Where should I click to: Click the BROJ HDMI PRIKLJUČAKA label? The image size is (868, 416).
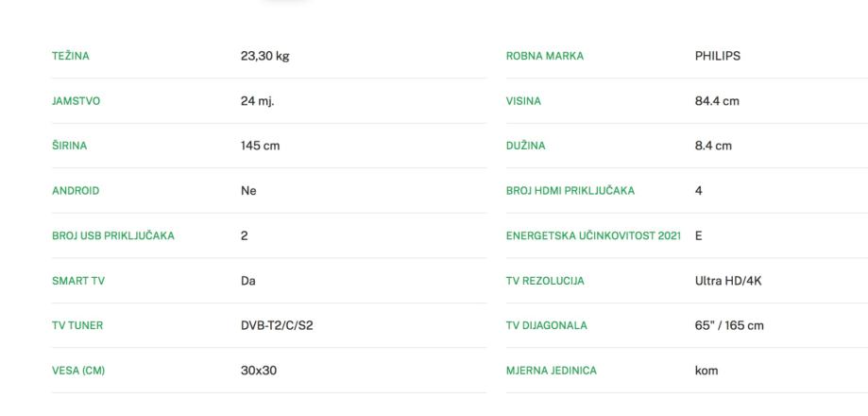click(x=570, y=191)
